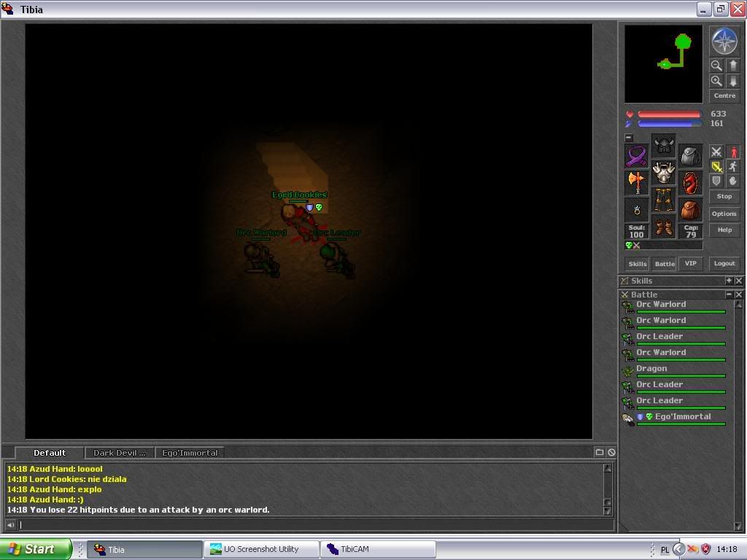
Task: Click the legs armor slot
Action: pos(664,200)
